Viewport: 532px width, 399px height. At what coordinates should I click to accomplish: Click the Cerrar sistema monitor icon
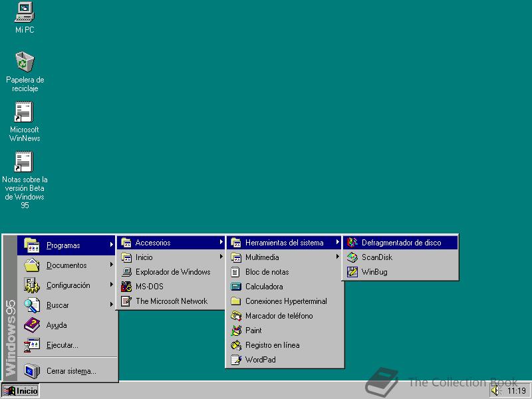32,371
